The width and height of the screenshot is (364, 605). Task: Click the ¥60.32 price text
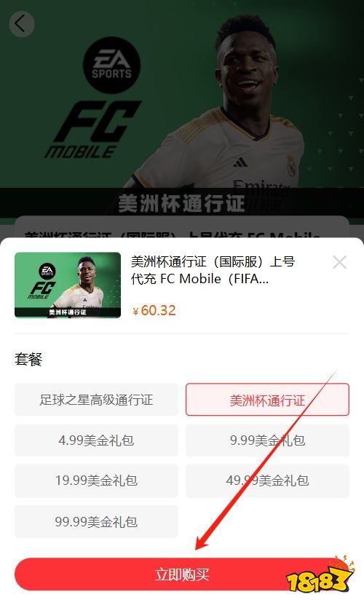pyautogui.click(x=154, y=311)
